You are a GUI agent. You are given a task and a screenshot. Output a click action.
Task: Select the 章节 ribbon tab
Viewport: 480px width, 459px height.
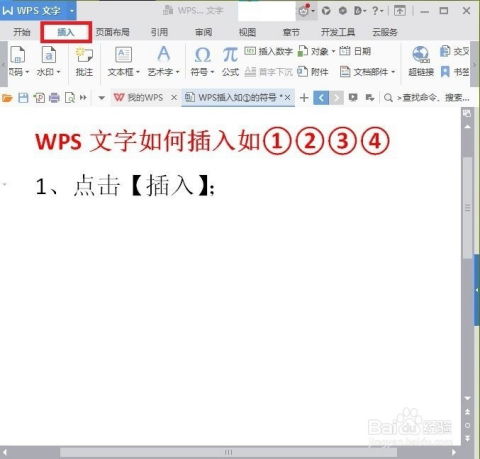point(291,32)
